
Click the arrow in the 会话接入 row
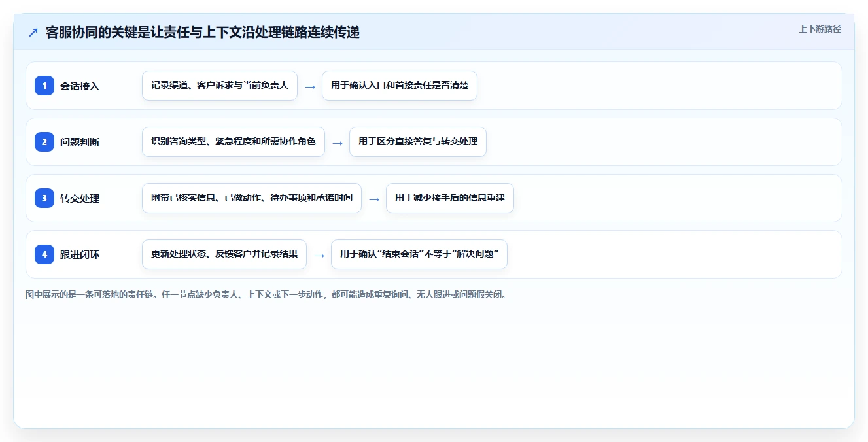[310, 86]
